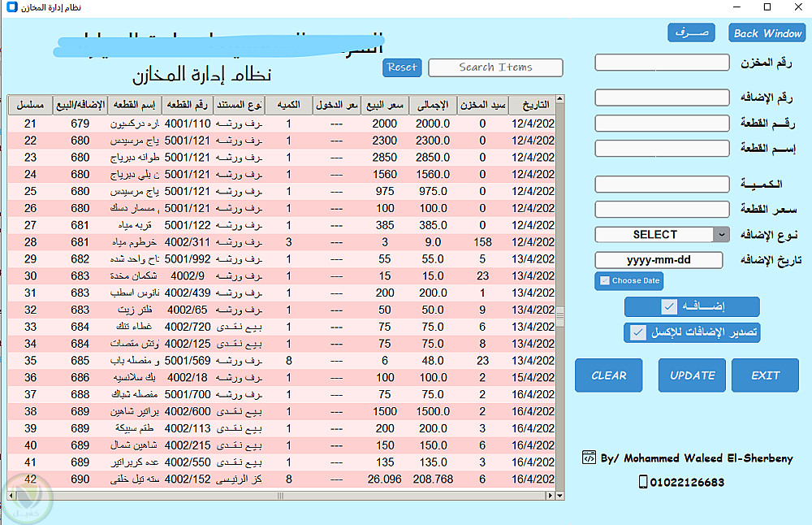
Task: Click stock balance 158
Action: (x=482, y=242)
